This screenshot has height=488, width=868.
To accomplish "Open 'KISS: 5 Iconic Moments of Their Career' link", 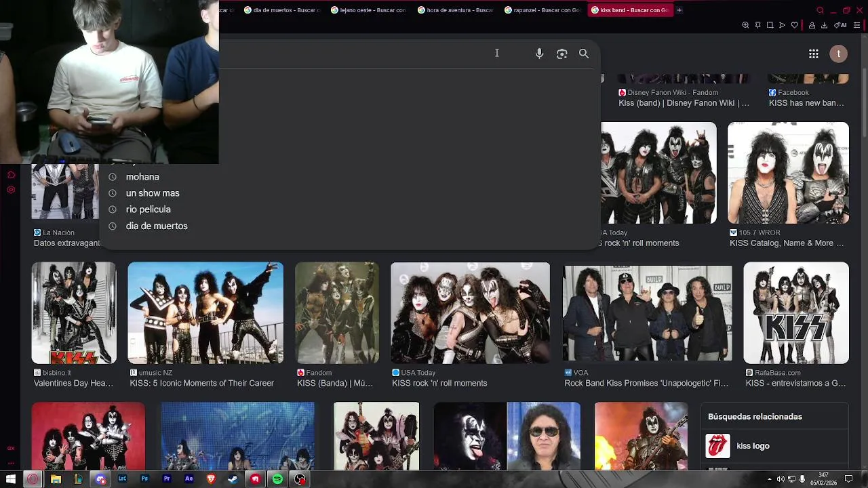I will click(x=201, y=383).
